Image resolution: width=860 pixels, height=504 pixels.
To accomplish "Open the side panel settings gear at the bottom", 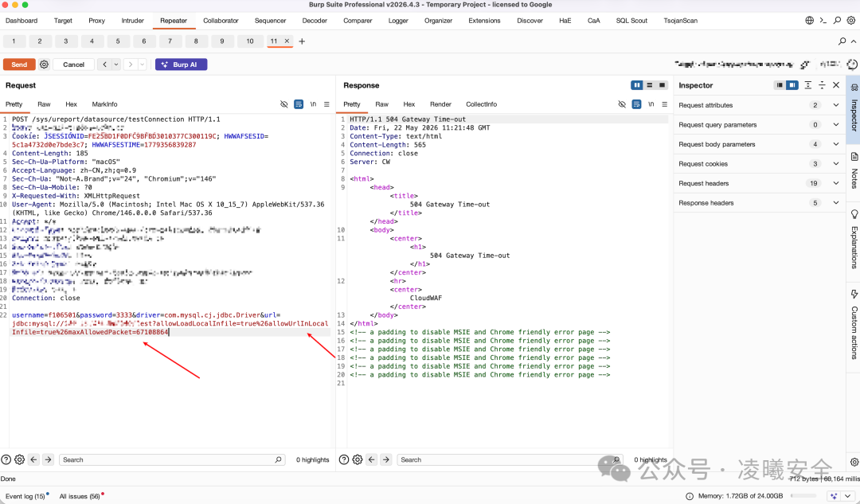I will (x=854, y=463).
